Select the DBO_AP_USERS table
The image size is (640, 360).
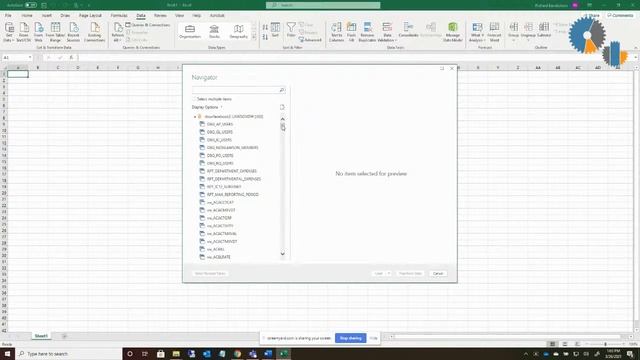220,124
